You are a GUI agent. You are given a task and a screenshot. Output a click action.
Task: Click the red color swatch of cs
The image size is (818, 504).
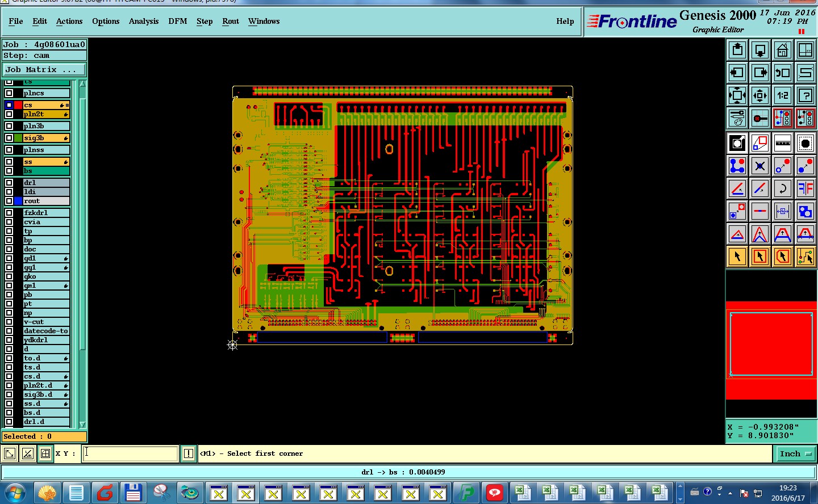click(x=18, y=105)
